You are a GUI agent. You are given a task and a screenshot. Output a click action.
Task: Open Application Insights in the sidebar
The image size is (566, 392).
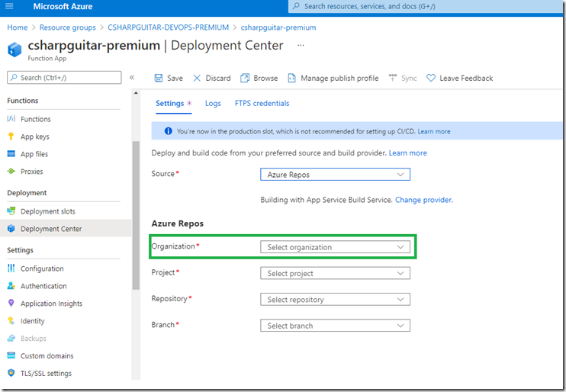coord(51,304)
